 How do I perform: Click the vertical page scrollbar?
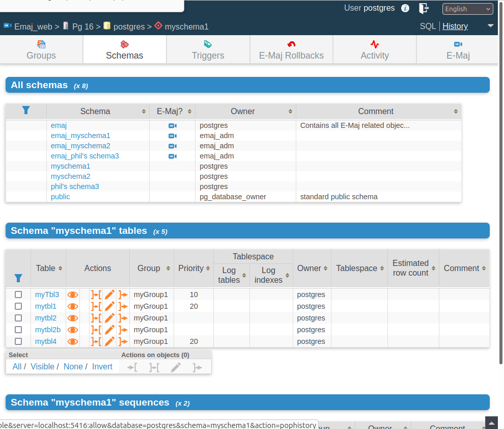500,182
